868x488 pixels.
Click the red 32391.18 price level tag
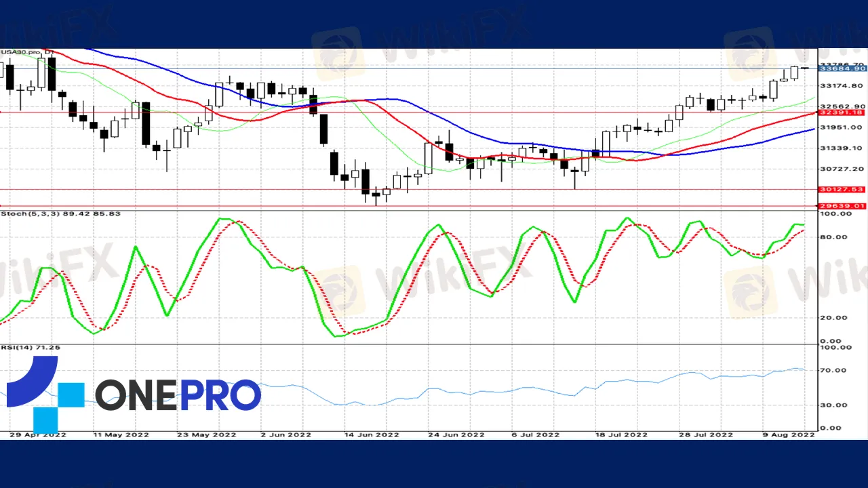click(x=842, y=113)
